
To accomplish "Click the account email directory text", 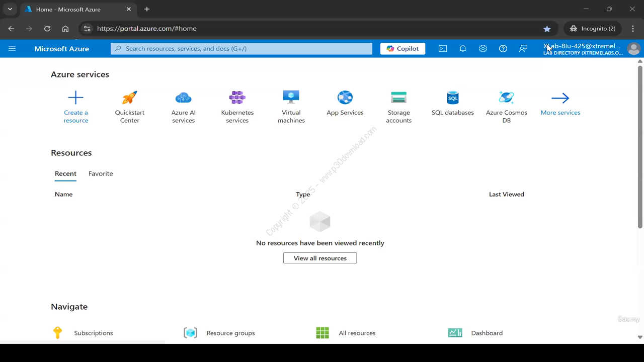I will 583,49.
